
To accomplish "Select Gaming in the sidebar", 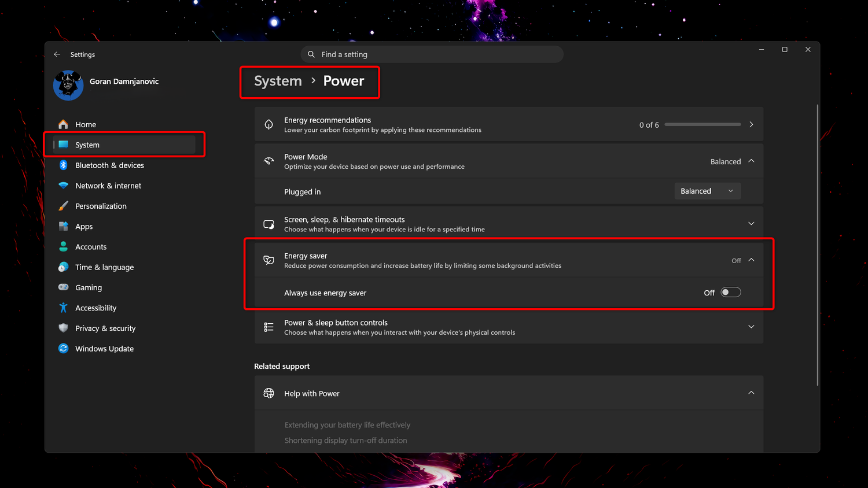I will click(124, 287).
